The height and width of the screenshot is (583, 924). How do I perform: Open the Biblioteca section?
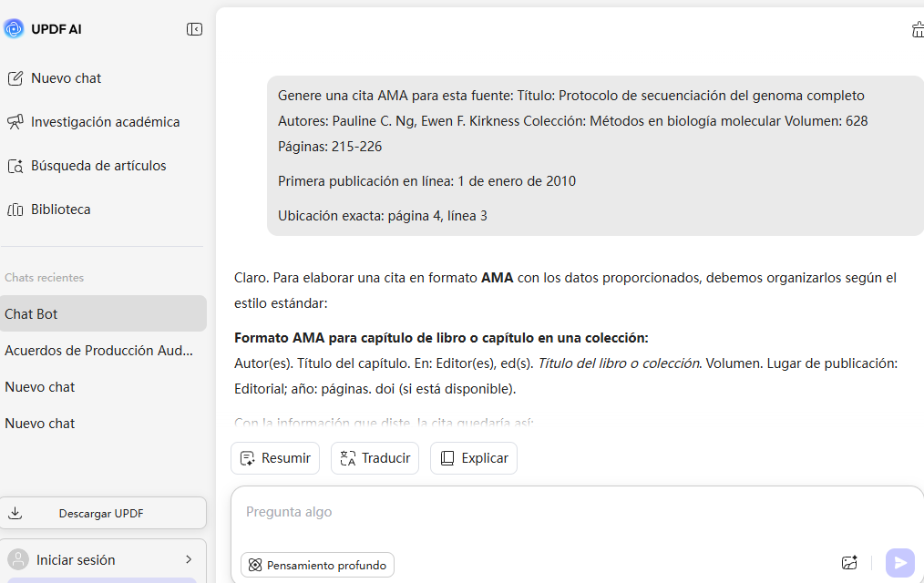coord(61,209)
